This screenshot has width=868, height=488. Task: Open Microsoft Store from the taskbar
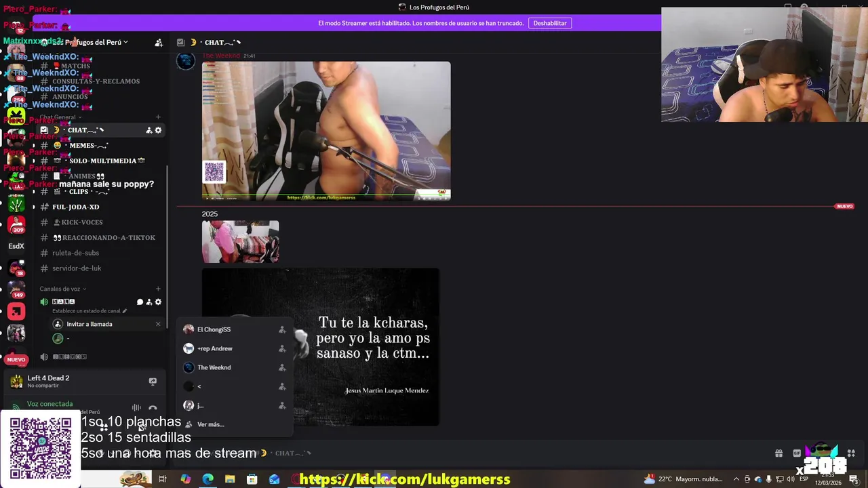[252, 479]
